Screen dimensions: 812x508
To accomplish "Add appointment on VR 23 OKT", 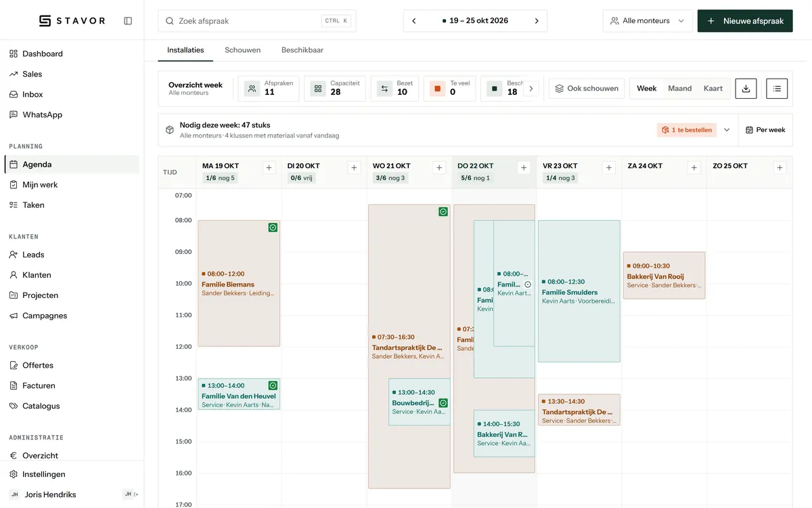I will (609, 167).
